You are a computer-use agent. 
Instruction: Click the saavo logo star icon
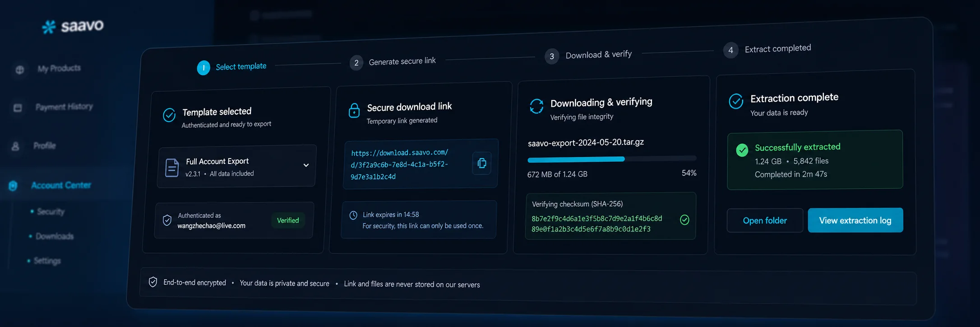point(49,27)
